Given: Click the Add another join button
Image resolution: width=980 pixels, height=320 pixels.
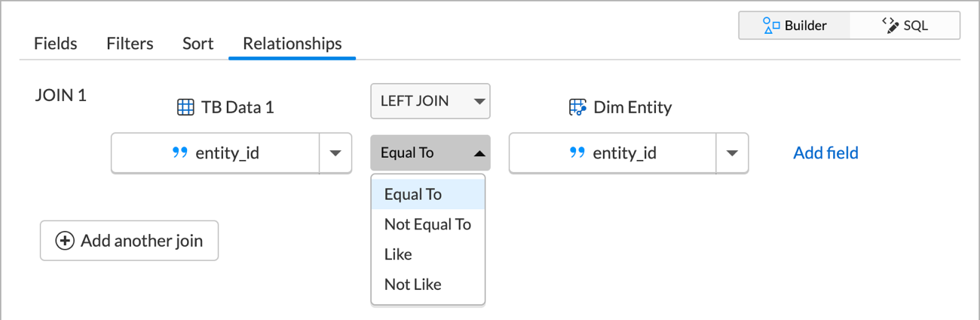Looking at the screenshot, I should (129, 241).
